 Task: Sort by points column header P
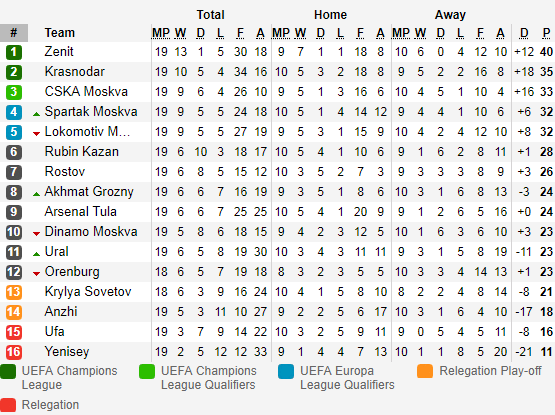coord(546,33)
